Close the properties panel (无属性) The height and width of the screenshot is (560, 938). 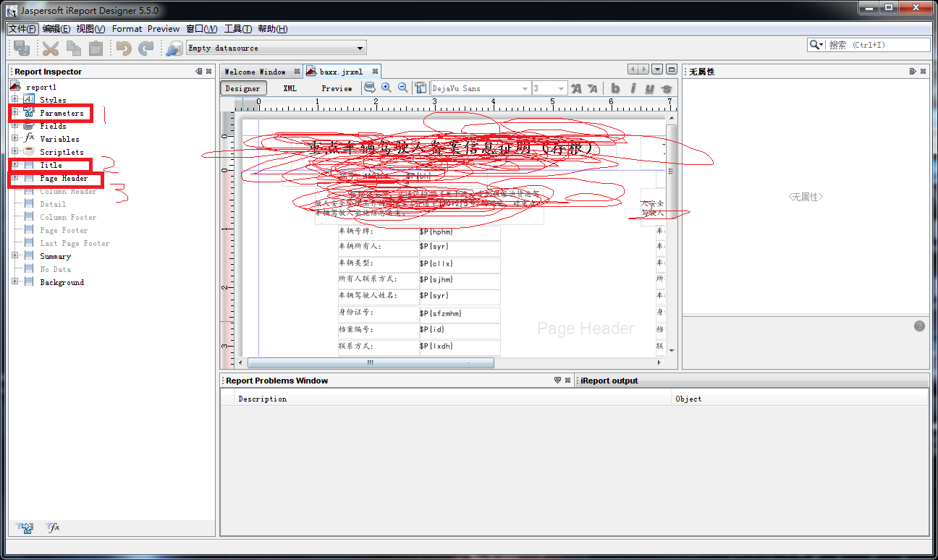coord(923,72)
